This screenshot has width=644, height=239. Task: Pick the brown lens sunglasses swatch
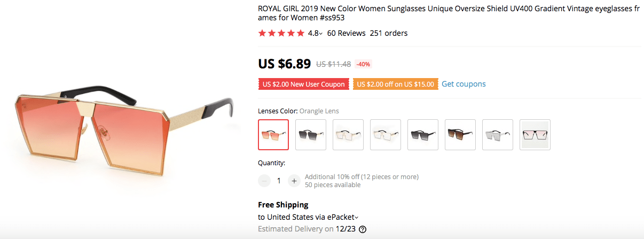pos(460,135)
